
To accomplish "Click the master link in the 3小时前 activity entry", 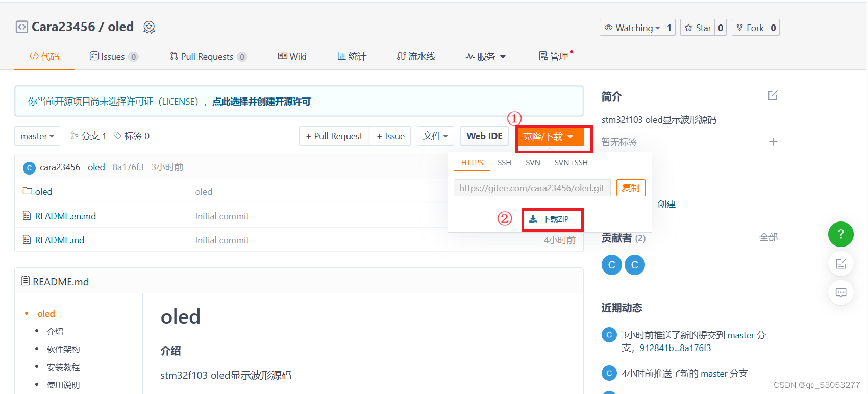I will tap(741, 335).
